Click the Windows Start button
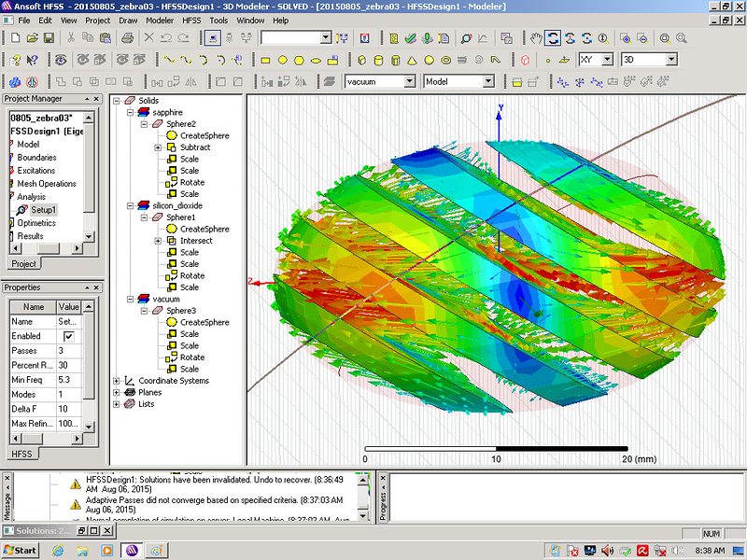Screen dimensions: 747x560 [20, 550]
